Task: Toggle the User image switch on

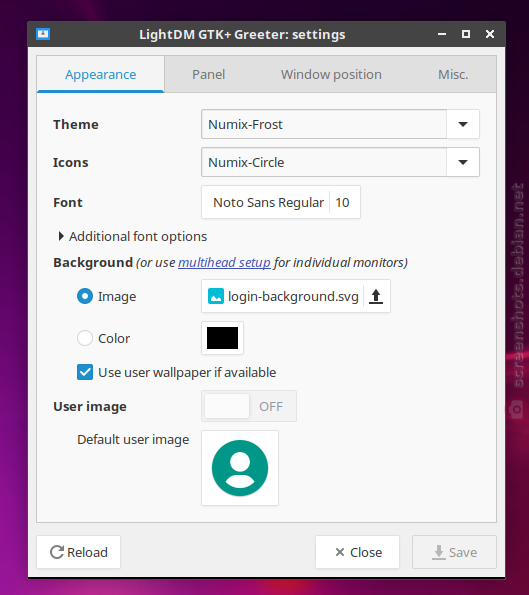Action: pyautogui.click(x=249, y=406)
